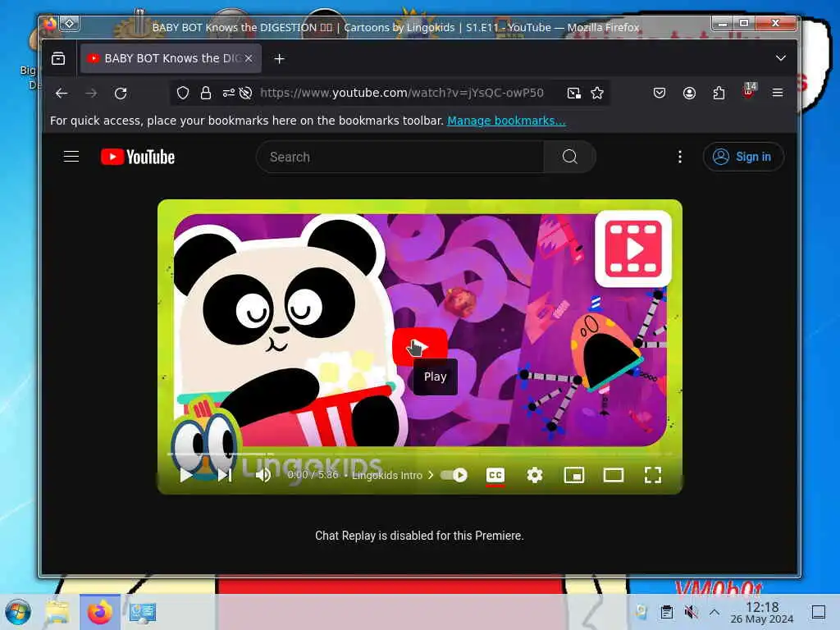The width and height of the screenshot is (840, 630).
Task: Open the Lingokids Intro chapter
Action: [392, 475]
